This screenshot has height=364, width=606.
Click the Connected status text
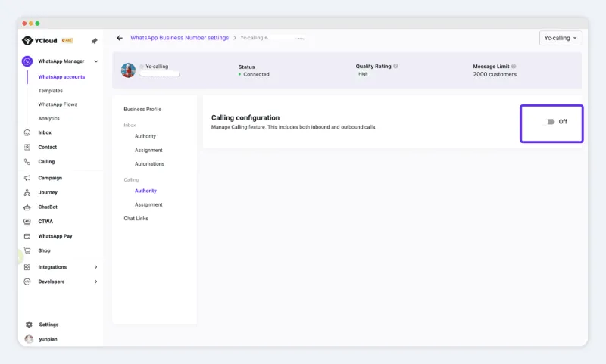click(256, 74)
